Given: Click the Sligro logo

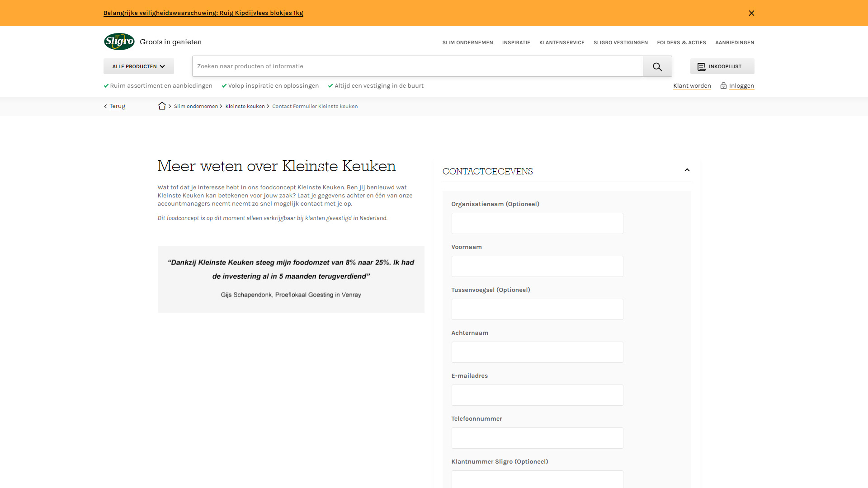Looking at the screenshot, I should pyautogui.click(x=119, y=42).
